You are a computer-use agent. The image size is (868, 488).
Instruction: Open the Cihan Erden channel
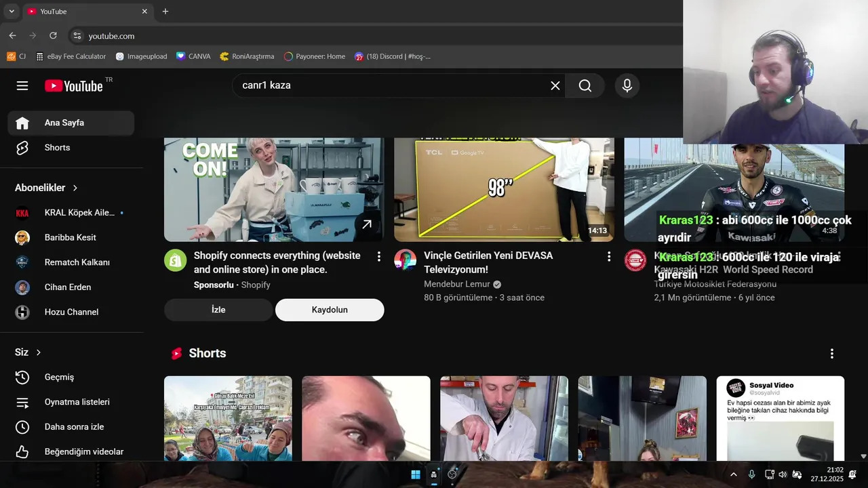(x=71, y=287)
